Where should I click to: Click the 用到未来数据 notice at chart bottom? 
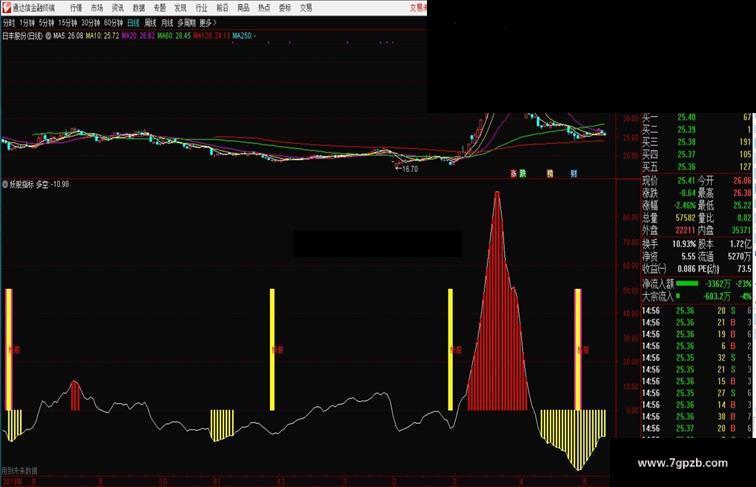coord(19,470)
